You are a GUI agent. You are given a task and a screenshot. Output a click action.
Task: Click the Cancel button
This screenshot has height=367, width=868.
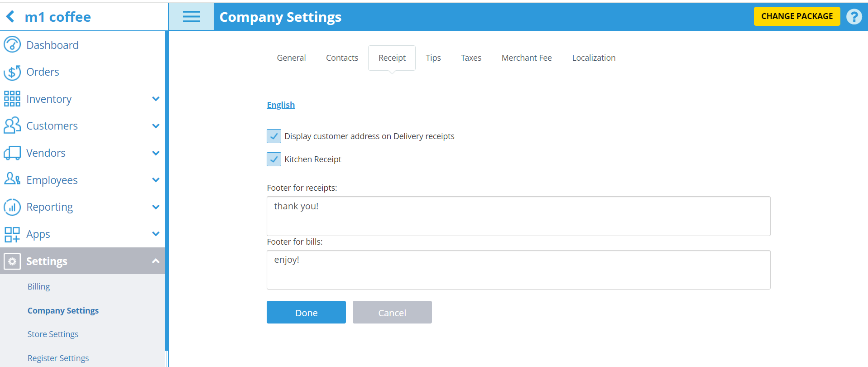click(392, 312)
